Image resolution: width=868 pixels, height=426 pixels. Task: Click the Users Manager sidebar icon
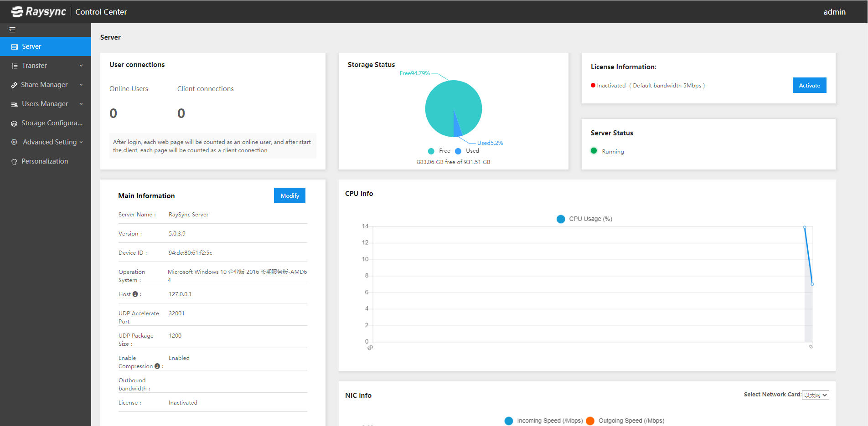(x=14, y=104)
